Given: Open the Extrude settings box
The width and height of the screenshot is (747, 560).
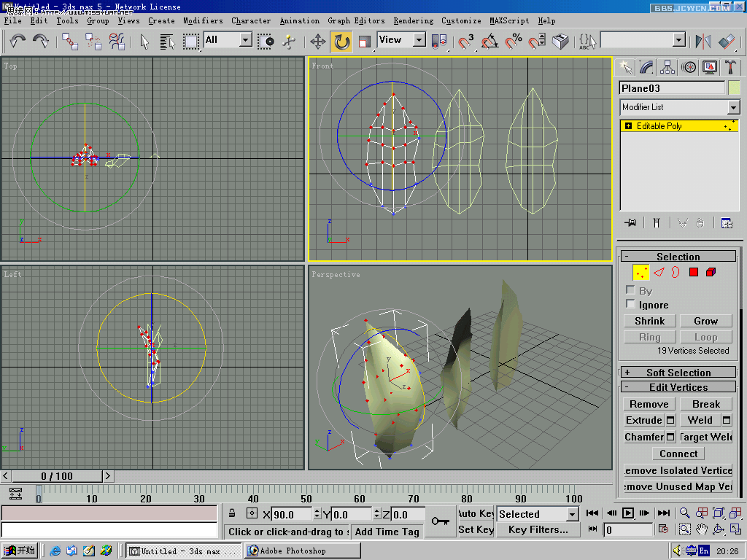Looking at the screenshot, I should [670, 421].
